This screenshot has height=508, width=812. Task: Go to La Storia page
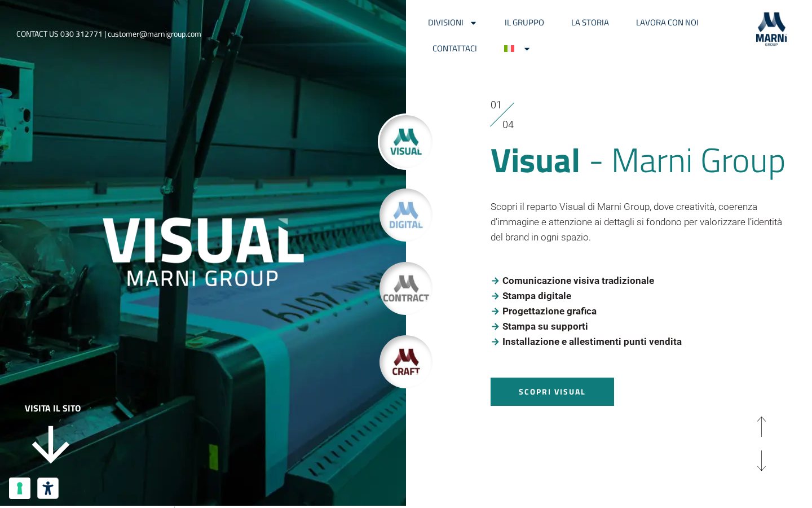590,23
